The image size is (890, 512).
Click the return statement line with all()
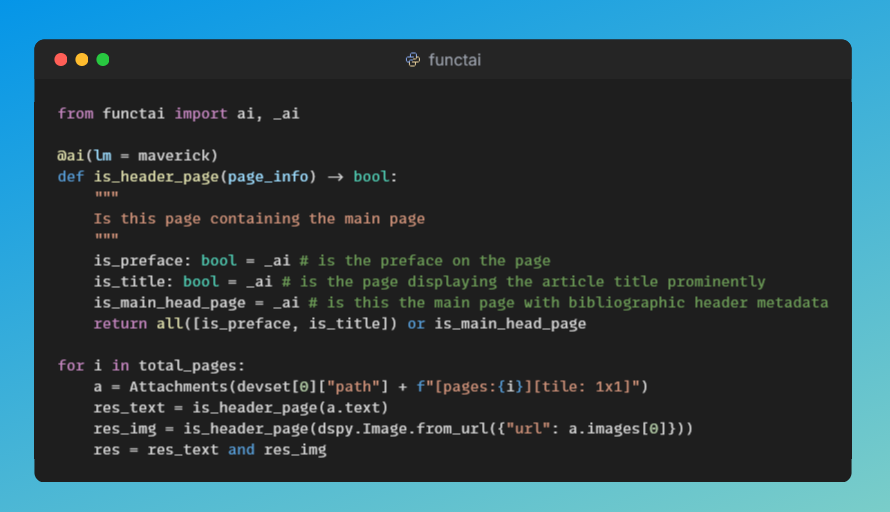[x=340, y=324]
